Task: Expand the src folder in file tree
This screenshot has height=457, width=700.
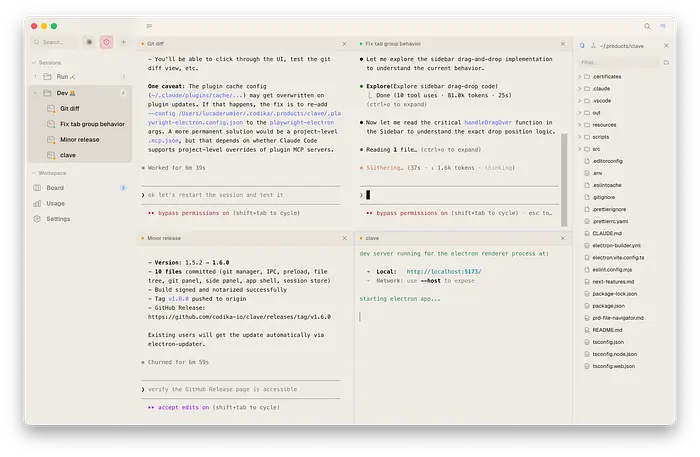Action: click(x=583, y=149)
